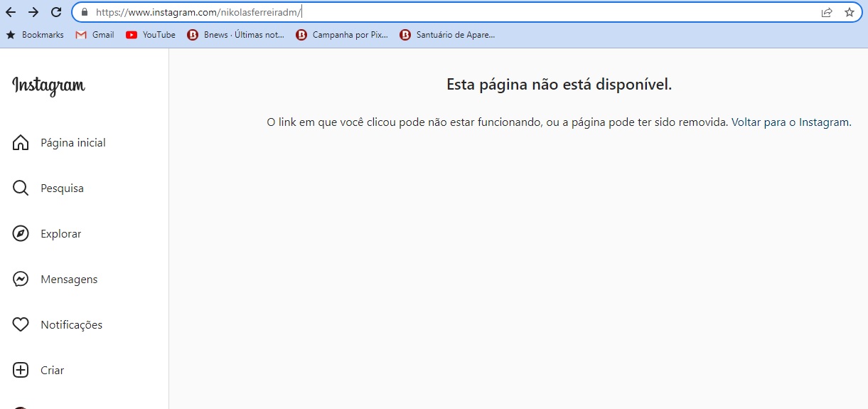The image size is (868, 409).
Task: Bookmark this page with star icon
Action: pos(849,12)
